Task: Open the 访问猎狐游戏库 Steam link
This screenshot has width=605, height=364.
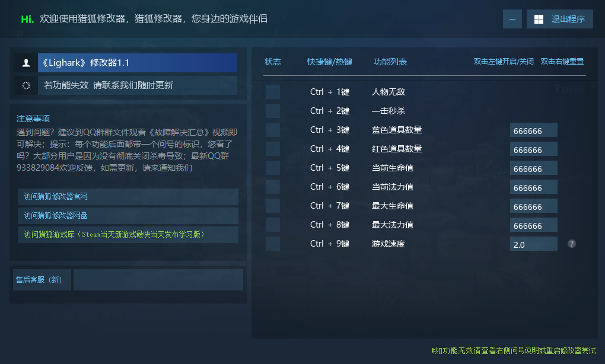Action: point(128,234)
